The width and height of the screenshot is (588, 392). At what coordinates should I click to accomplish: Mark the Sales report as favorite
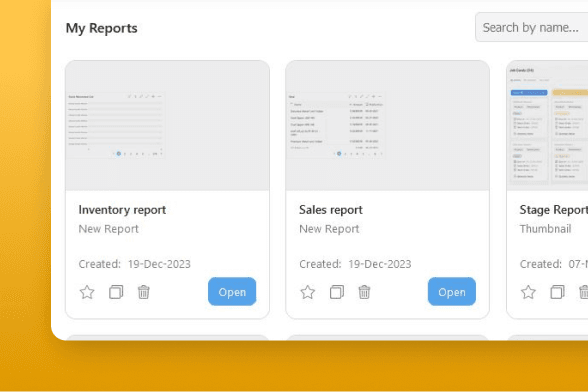tap(308, 292)
